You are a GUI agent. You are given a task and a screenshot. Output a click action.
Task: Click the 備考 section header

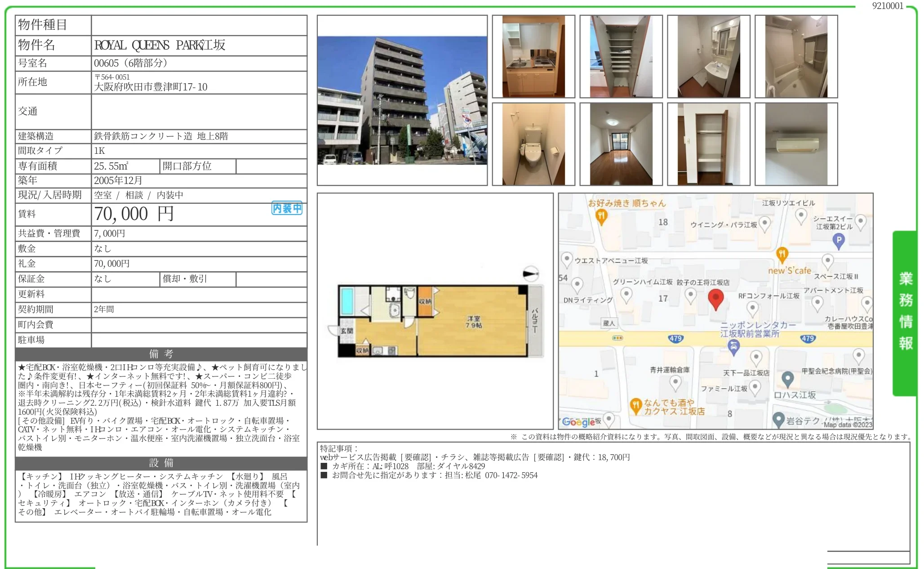point(161,354)
